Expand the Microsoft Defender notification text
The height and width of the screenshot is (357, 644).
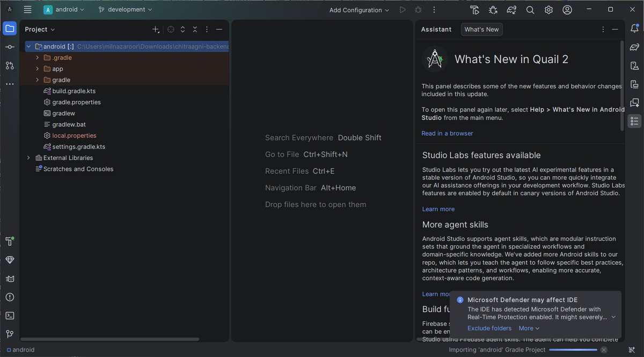click(613, 317)
